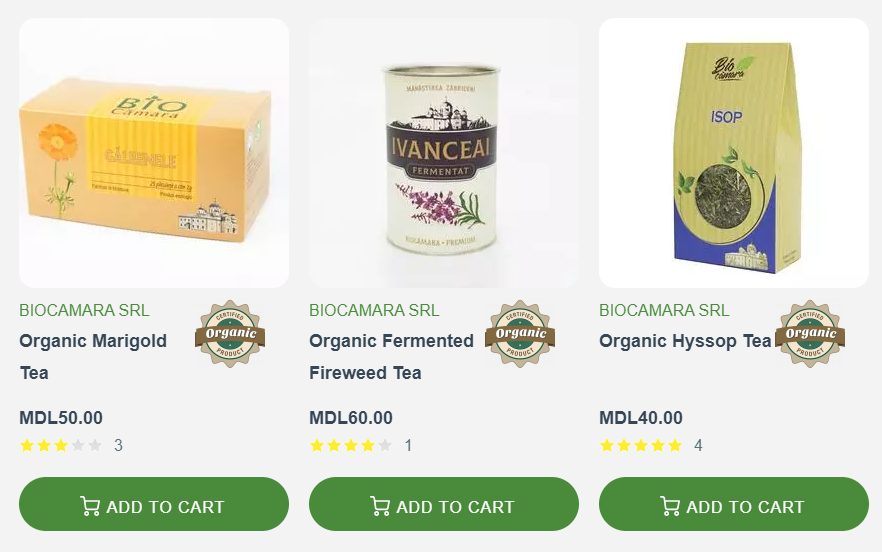This screenshot has width=882, height=552.
Task: View the Marigold tea box product image
Action: point(154,153)
